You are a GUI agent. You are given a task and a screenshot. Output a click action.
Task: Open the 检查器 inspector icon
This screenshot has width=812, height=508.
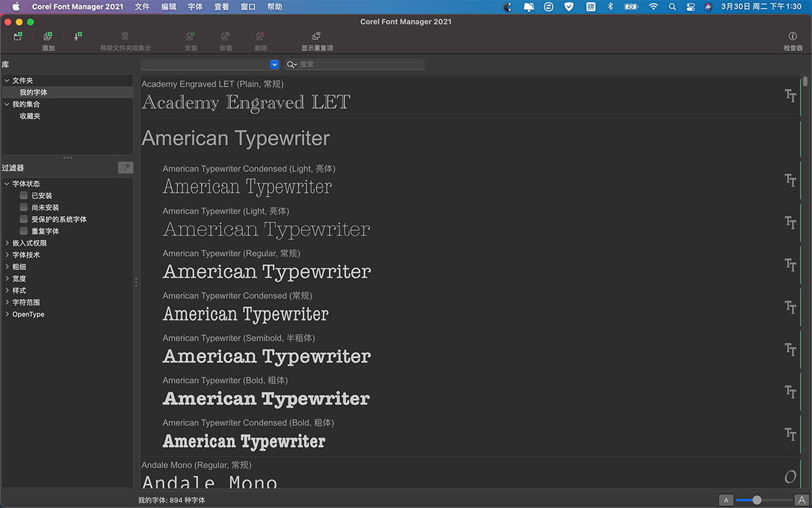(x=792, y=36)
